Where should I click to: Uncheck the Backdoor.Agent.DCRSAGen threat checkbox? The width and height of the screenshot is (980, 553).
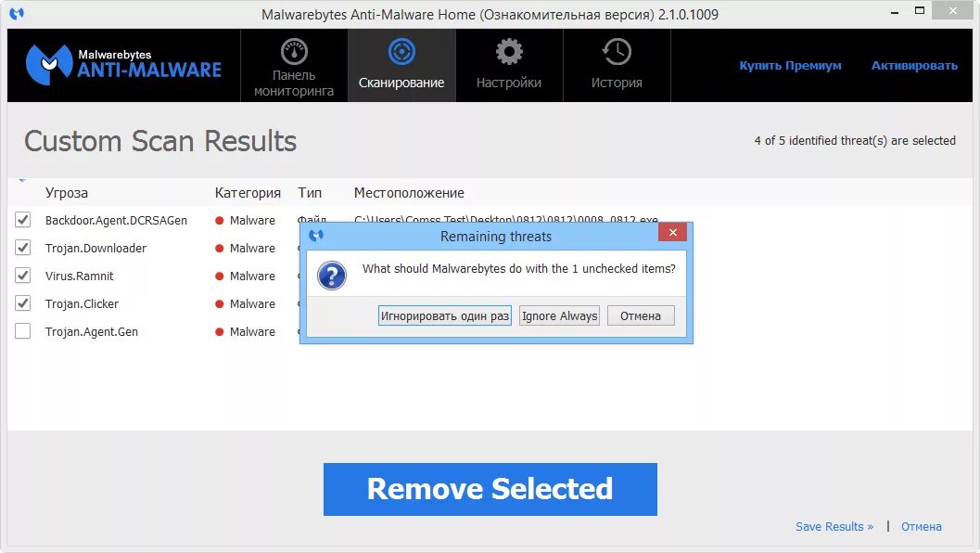tap(22, 220)
